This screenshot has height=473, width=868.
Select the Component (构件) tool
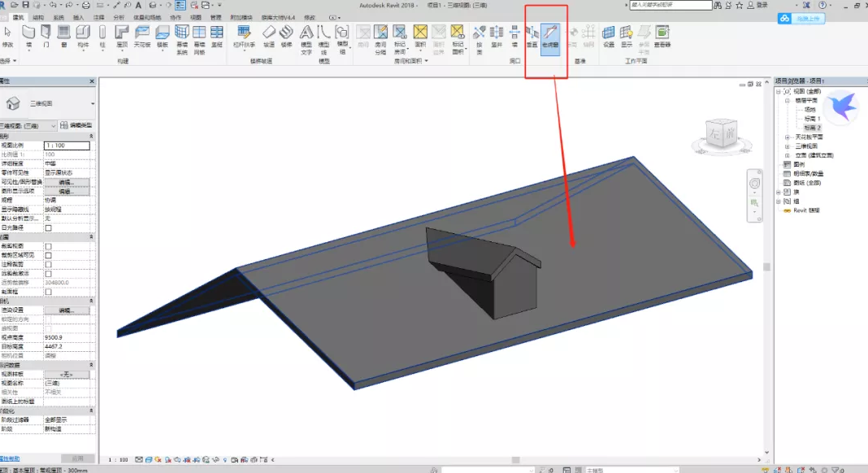point(83,37)
